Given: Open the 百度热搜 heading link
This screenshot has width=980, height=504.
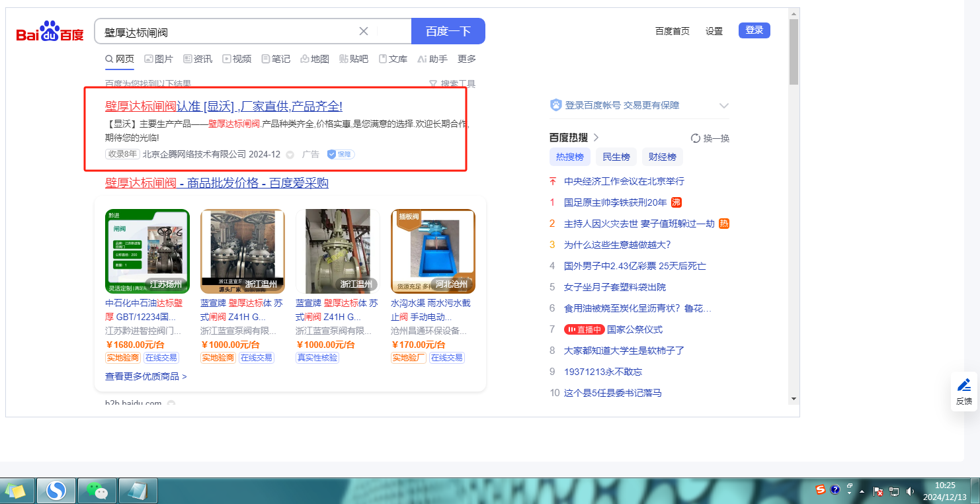Looking at the screenshot, I should [x=574, y=138].
